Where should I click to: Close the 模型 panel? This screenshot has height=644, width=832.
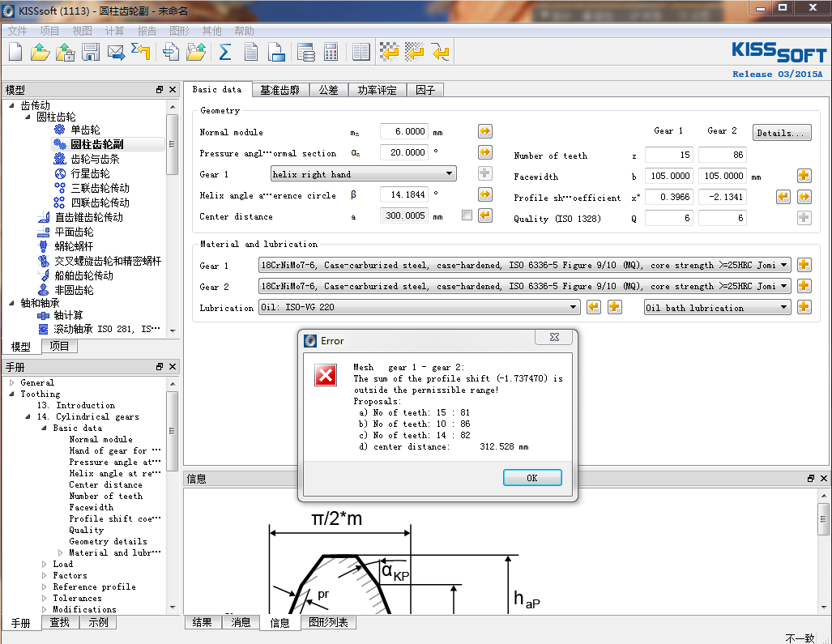coord(173,90)
